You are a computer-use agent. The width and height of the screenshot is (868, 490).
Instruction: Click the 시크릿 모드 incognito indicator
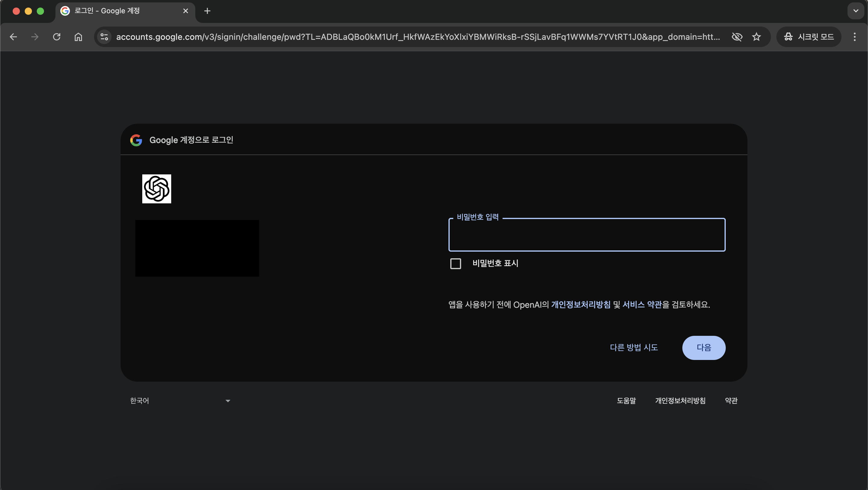(809, 37)
